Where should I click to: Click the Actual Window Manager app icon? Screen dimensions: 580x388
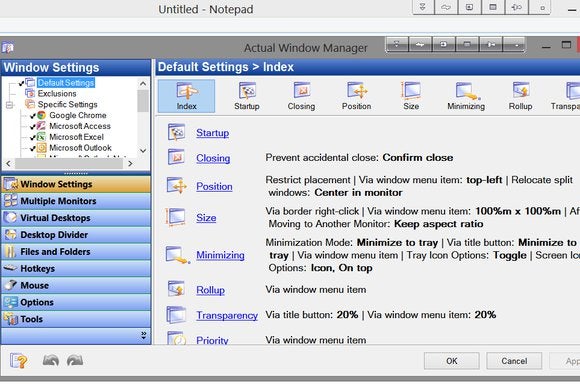click(8, 47)
